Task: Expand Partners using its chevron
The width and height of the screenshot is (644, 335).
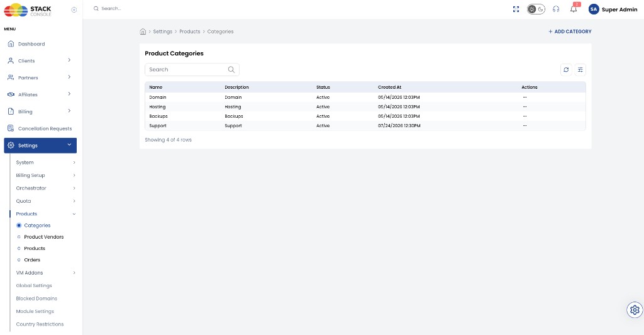Action: 69,77
